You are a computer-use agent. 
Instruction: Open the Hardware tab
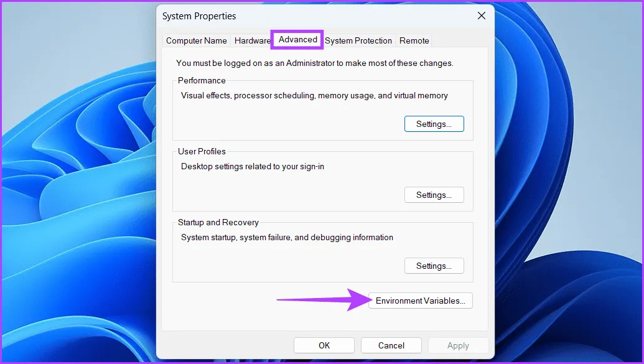252,40
